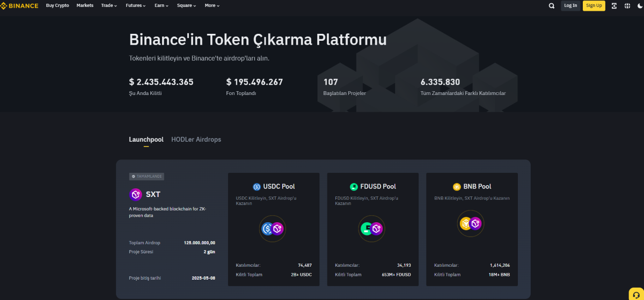This screenshot has width=644, height=300.
Task: Click the 125.000.000,00 Toplam Airdrop value
Action: [x=199, y=243]
